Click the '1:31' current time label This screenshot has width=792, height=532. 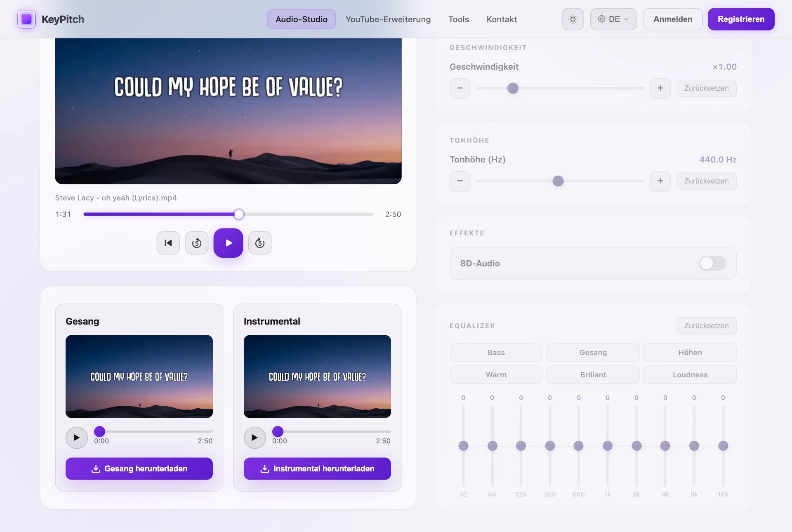(x=63, y=214)
